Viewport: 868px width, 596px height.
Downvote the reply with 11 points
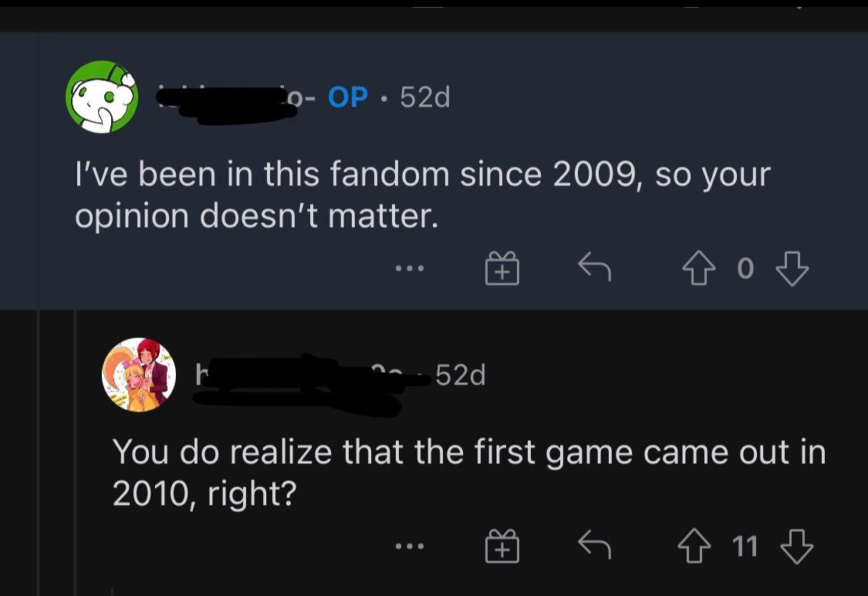coord(796,547)
